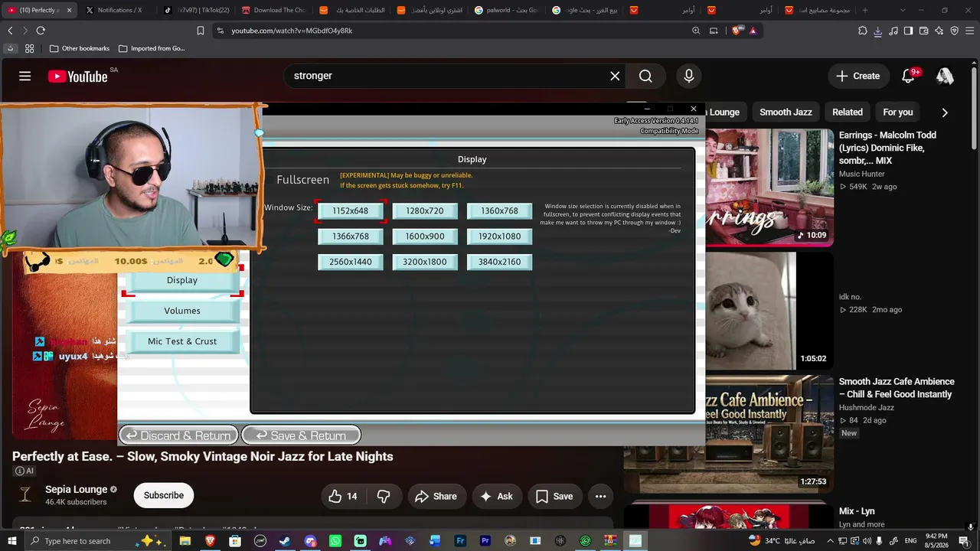Click the Windows Start button

click(x=12, y=541)
